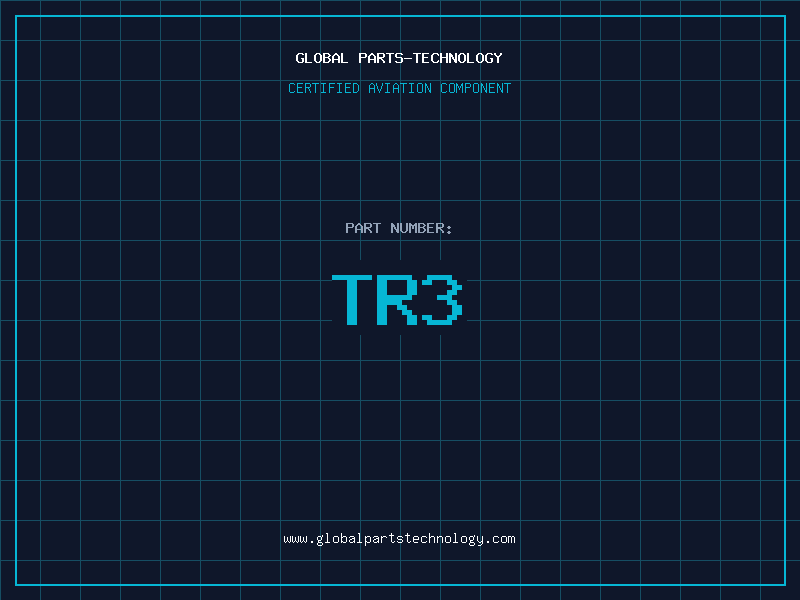Click the top-left corner of the border frame

pyautogui.click(x=15, y=15)
